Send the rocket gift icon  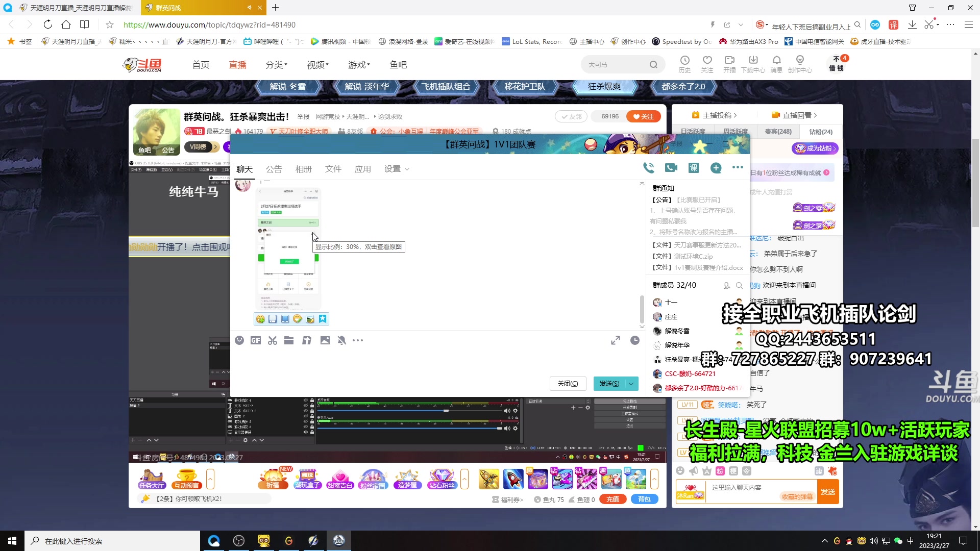coord(513,479)
